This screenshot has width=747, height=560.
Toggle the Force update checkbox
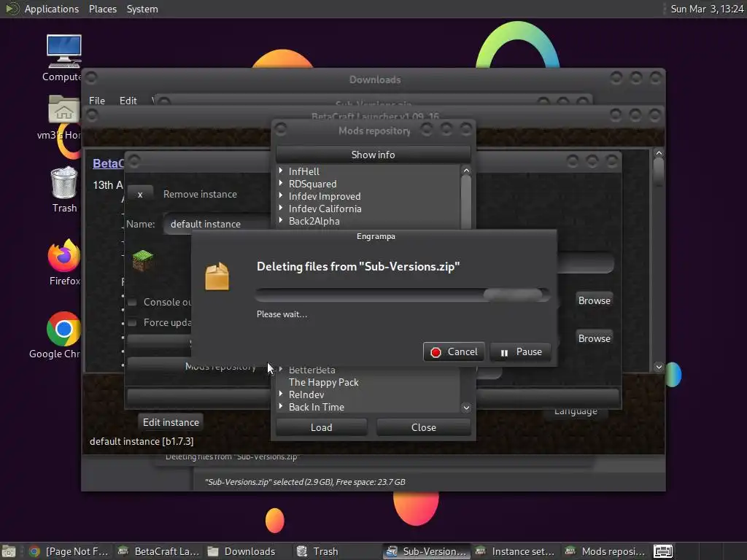coord(133,323)
